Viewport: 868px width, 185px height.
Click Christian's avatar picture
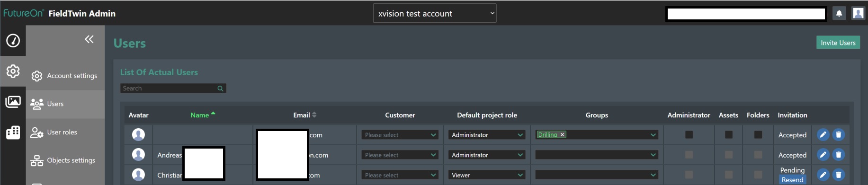[138, 175]
